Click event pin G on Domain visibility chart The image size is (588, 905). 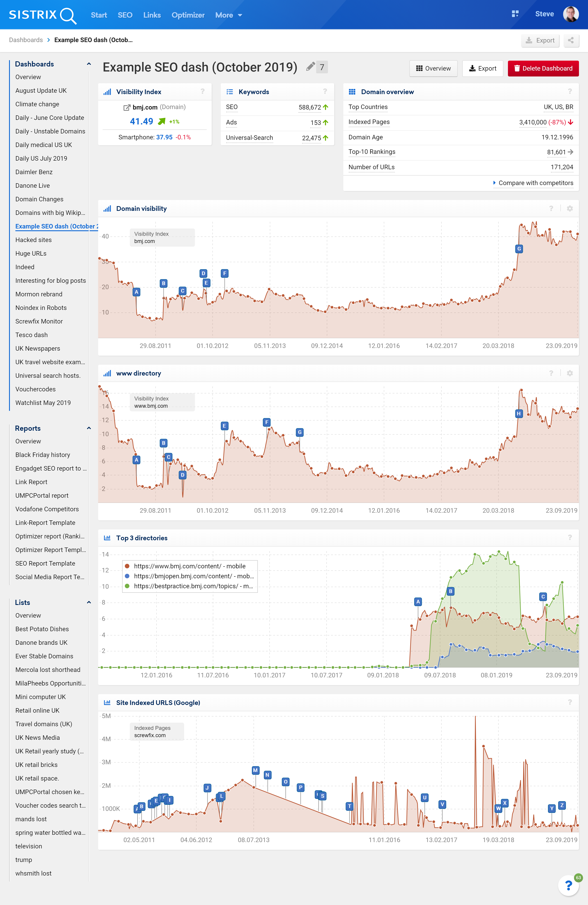point(519,249)
